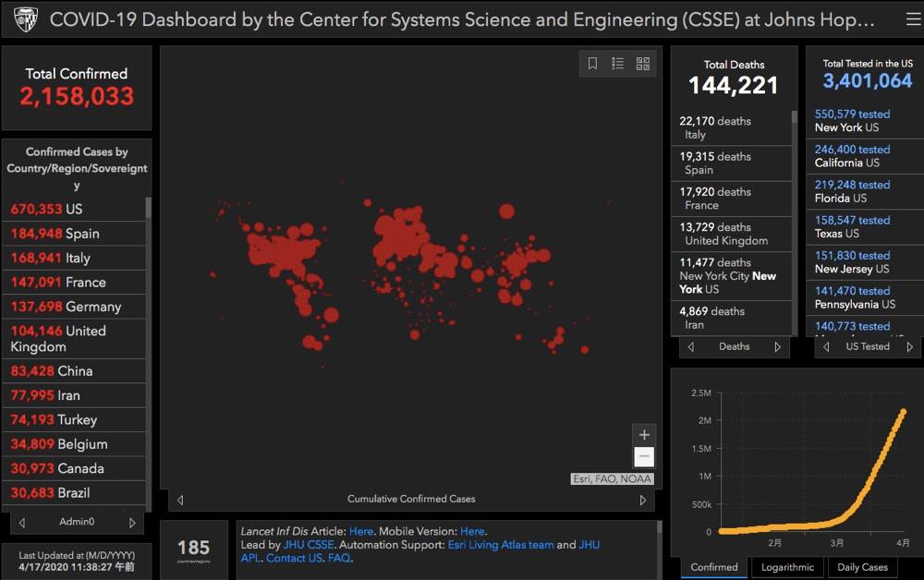The width and height of the screenshot is (924, 580).
Task: Click the Total Confirmed 2,158,033 figure
Action: click(x=77, y=97)
